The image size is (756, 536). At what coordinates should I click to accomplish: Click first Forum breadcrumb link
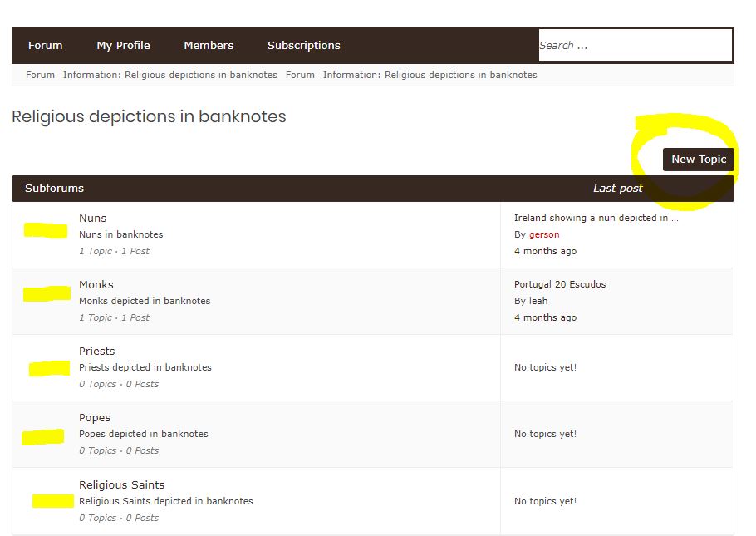tap(40, 75)
